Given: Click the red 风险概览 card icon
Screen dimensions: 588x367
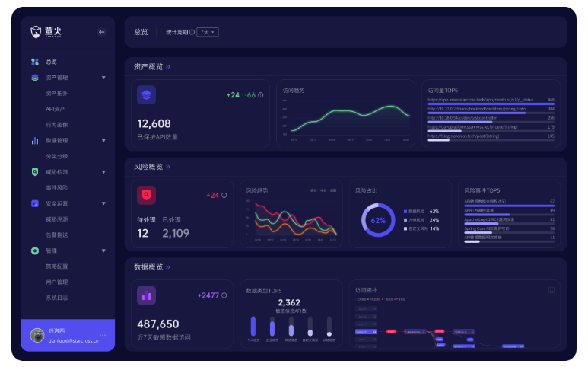Looking at the screenshot, I should (146, 196).
